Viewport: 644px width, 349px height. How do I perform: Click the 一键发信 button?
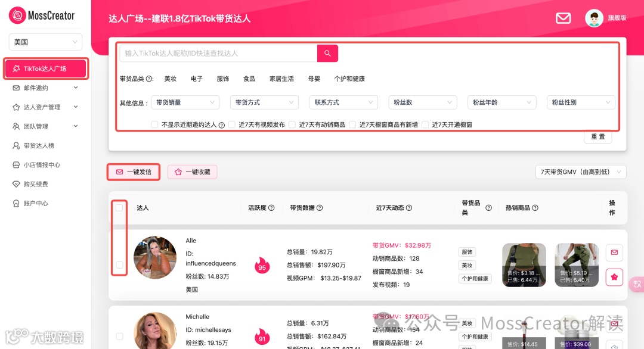tap(134, 172)
